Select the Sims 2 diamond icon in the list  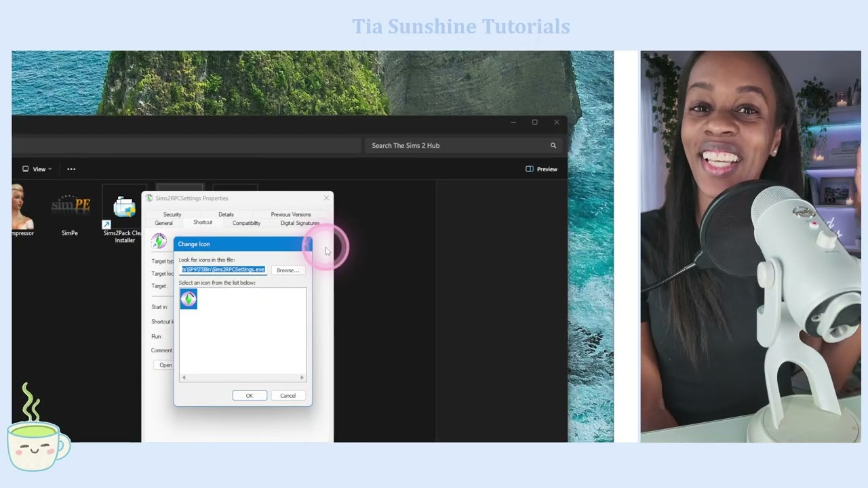(189, 299)
